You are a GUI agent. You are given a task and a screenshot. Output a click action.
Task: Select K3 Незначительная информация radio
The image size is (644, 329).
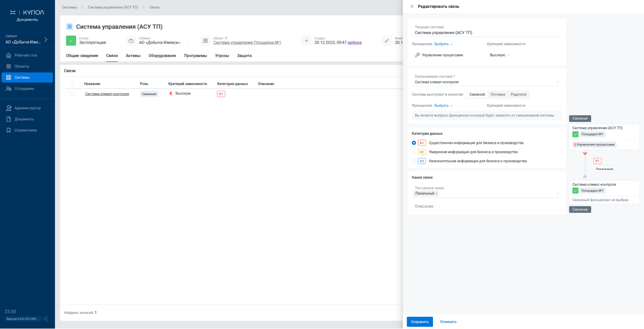[414, 161]
